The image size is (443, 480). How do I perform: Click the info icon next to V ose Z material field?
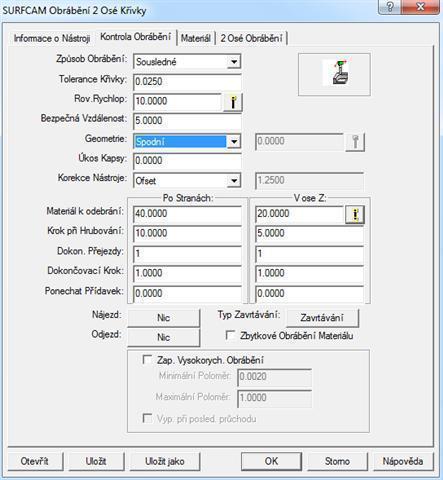355,214
